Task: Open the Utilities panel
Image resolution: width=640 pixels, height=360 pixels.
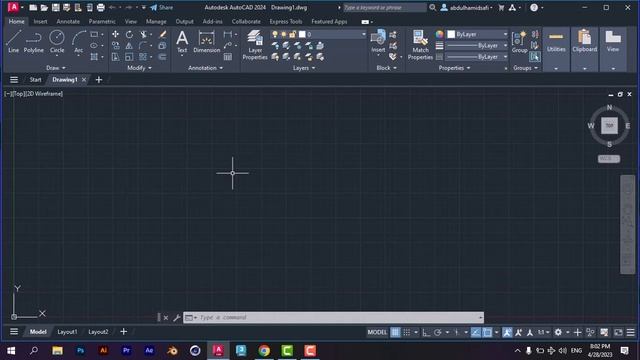Action: pos(556,49)
